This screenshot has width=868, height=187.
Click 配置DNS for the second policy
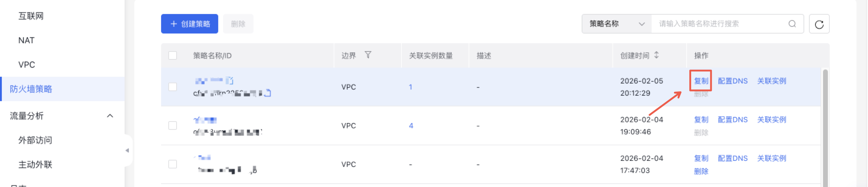pyautogui.click(x=732, y=120)
